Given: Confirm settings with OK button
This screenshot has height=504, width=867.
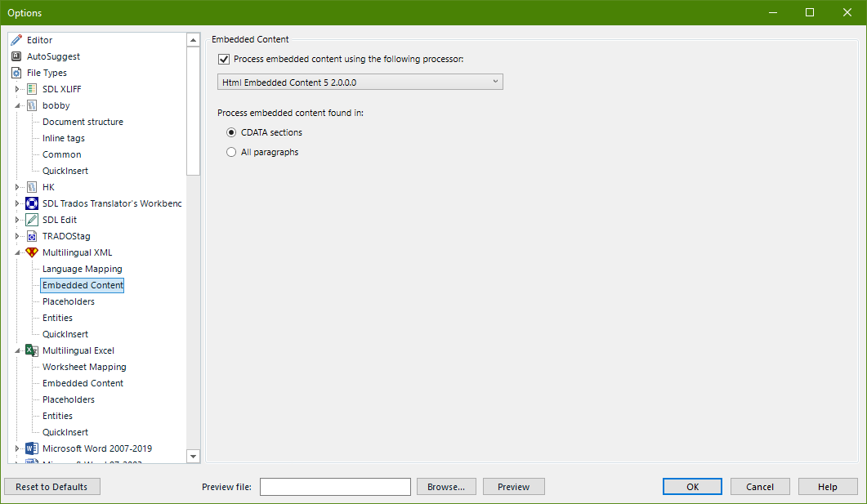Looking at the screenshot, I should (692, 487).
